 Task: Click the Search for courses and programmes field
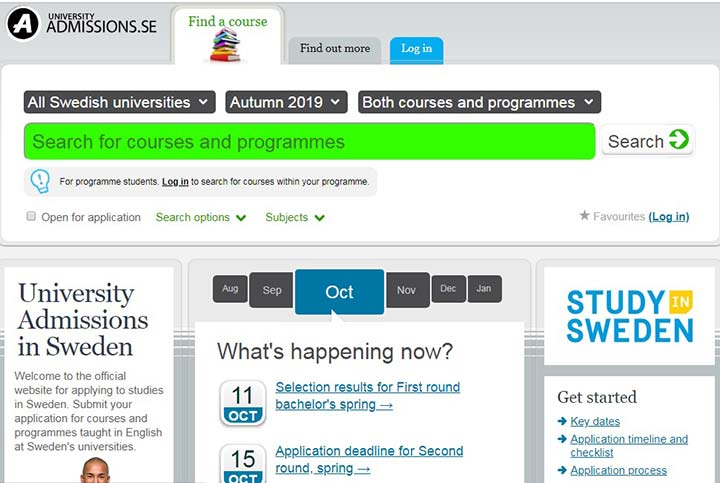point(309,141)
